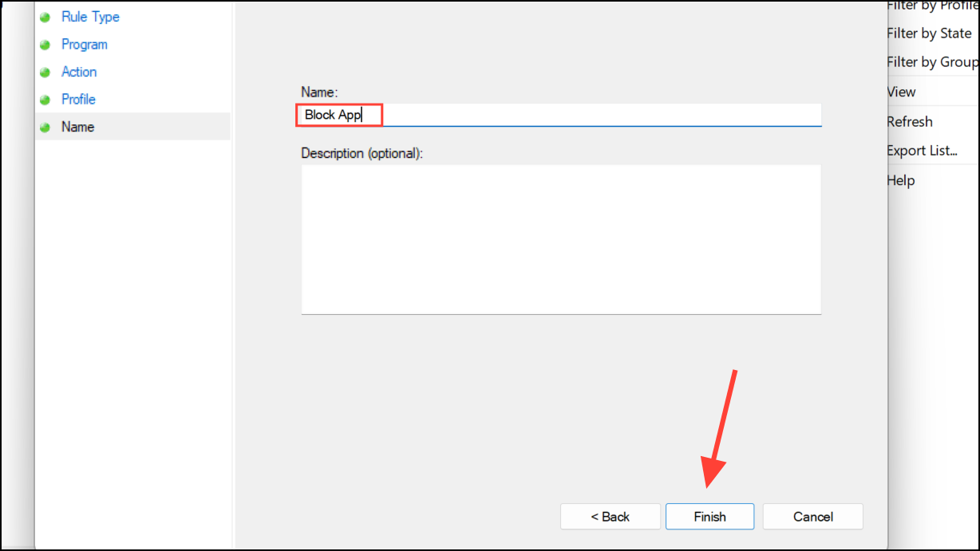This screenshot has width=980, height=551.
Task: Click inside the Description text box
Action: point(561,239)
